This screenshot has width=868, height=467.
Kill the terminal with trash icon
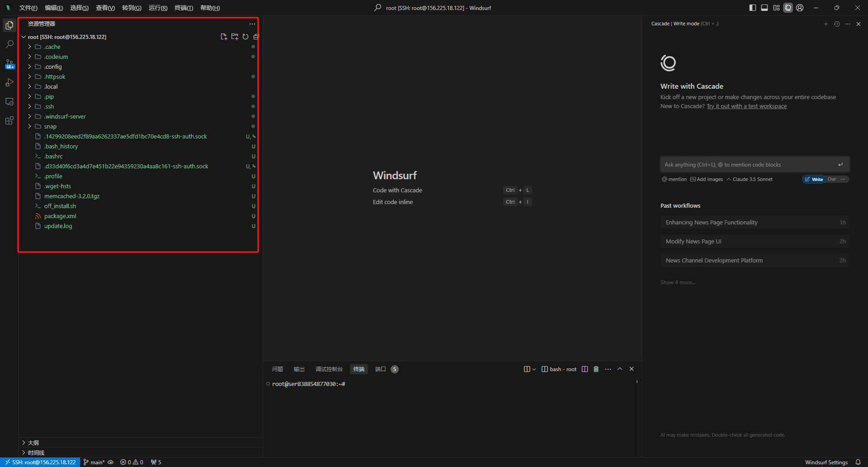pyautogui.click(x=596, y=369)
